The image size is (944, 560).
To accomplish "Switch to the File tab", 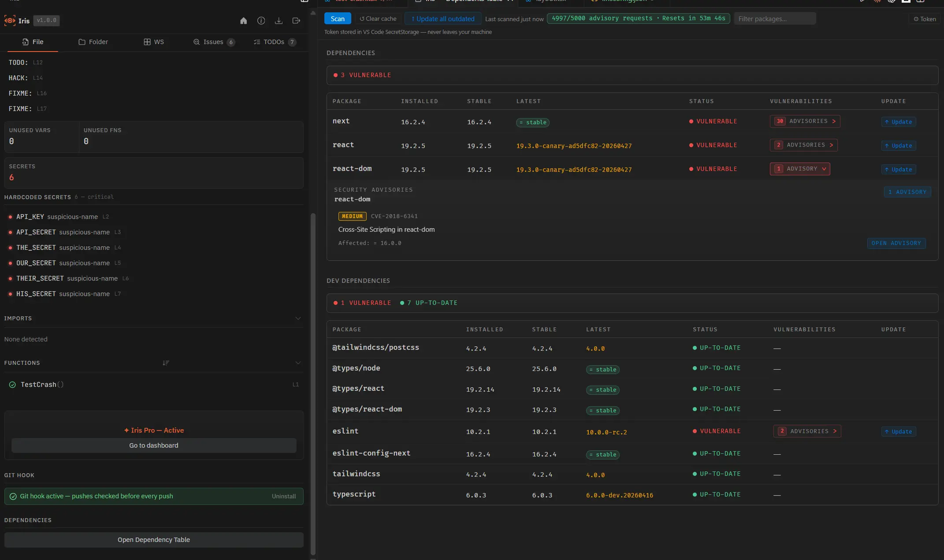I will 33,42.
